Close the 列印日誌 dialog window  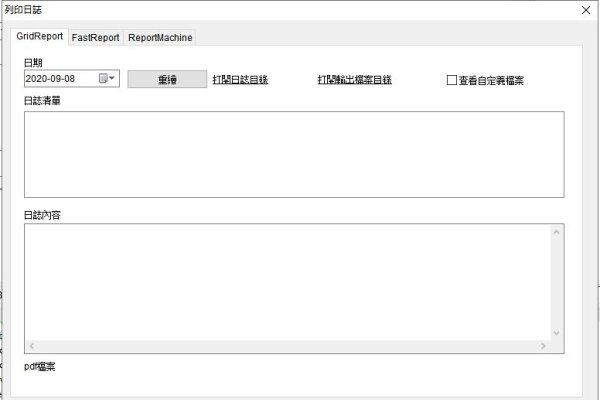(x=586, y=10)
